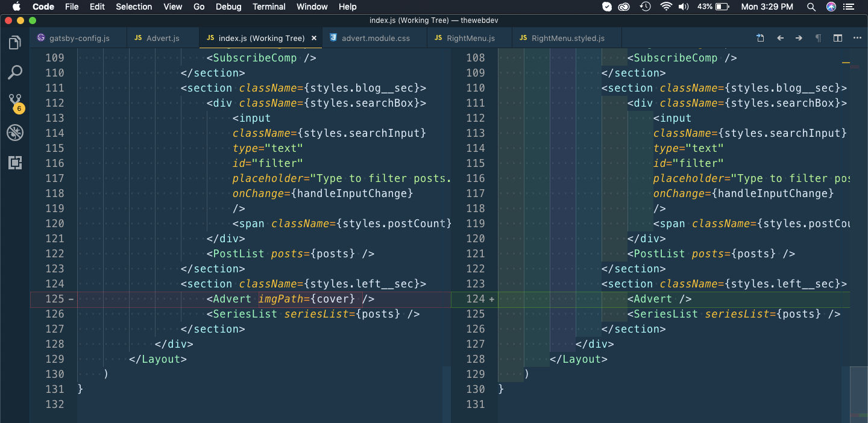Viewport: 868px width, 423px height.
Task: Open the More Actions ellipsis menu
Action: point(857,38)
